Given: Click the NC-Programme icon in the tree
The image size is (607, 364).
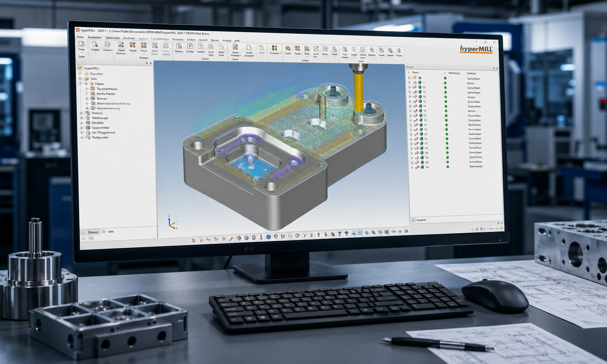Looking at the screenshot, I should 88,132.
